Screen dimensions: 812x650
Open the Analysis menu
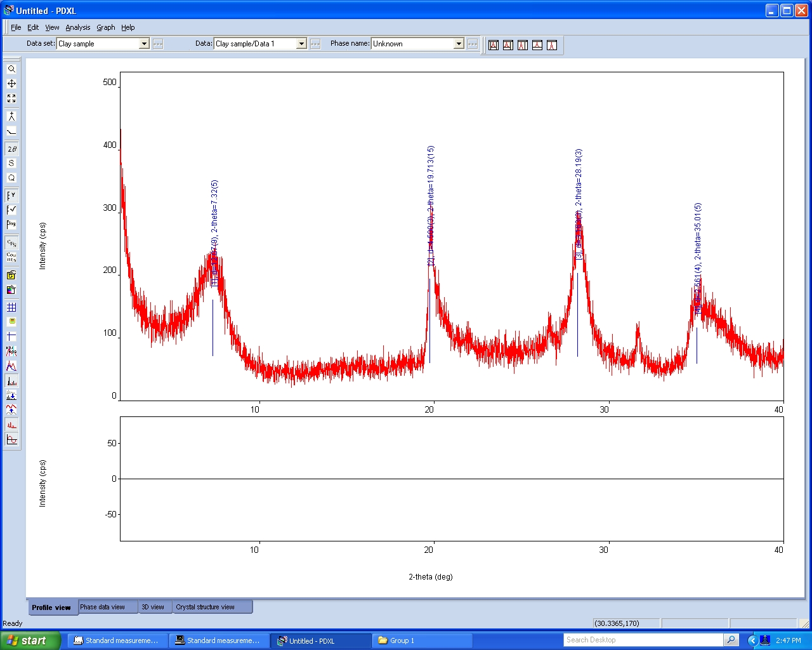pos(77,27)
